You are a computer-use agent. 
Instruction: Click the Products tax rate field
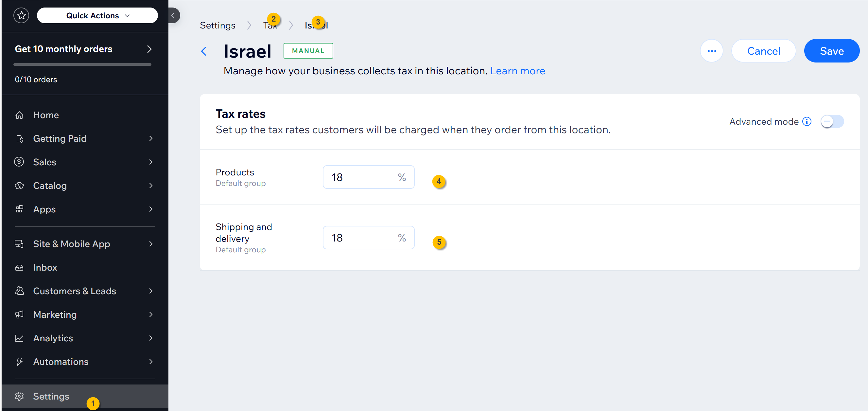[368, 177]
